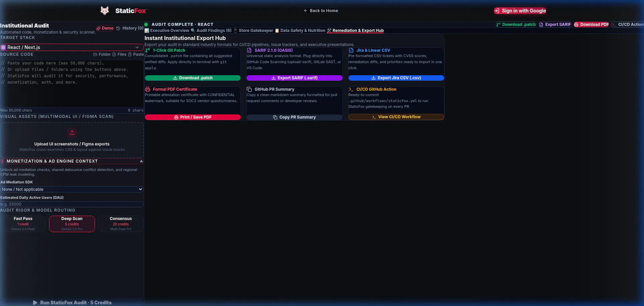Click the back arrow icon beside Back to Home
Image resolution: width=644 pixels, height=306 pixels.
click(x=306, y=11)
